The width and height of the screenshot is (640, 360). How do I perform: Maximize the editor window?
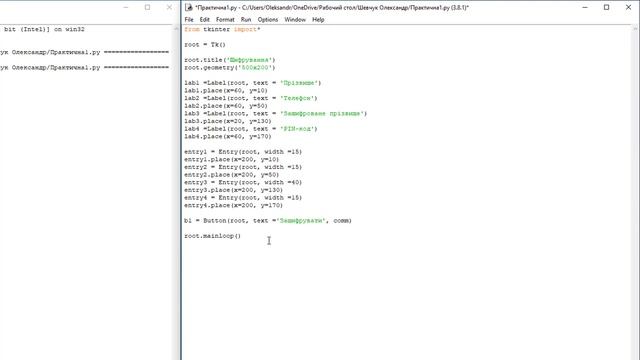(x=607, y=7)
